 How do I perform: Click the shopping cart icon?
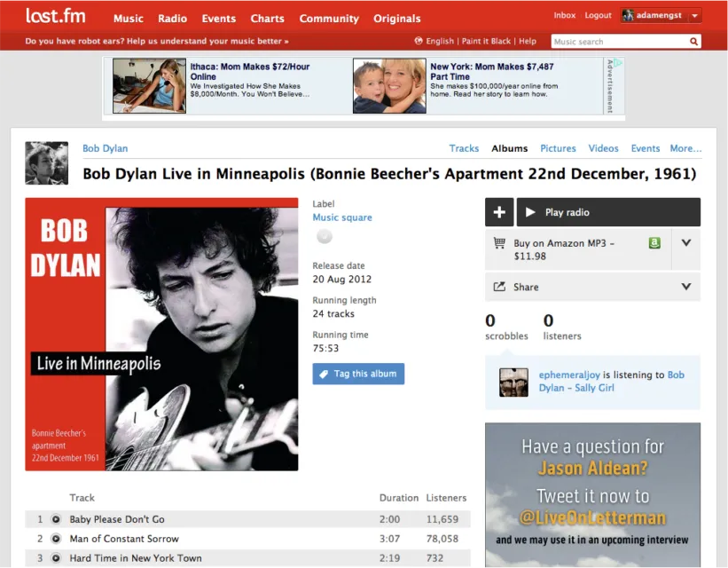point(499,242)
